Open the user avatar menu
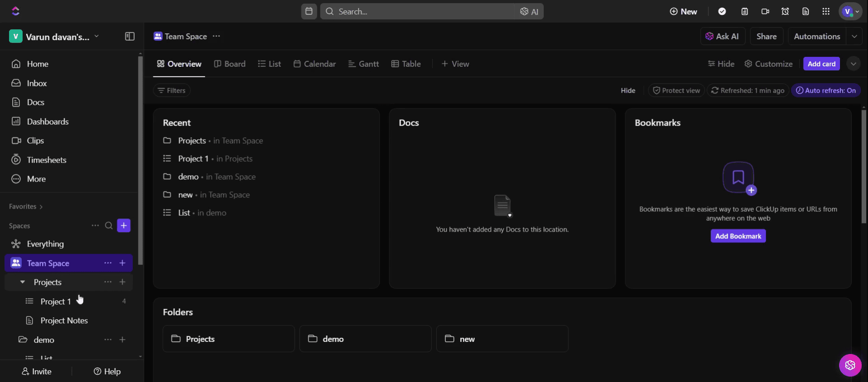This screenshot has height=382, width=868. click(x=850, y=11)
